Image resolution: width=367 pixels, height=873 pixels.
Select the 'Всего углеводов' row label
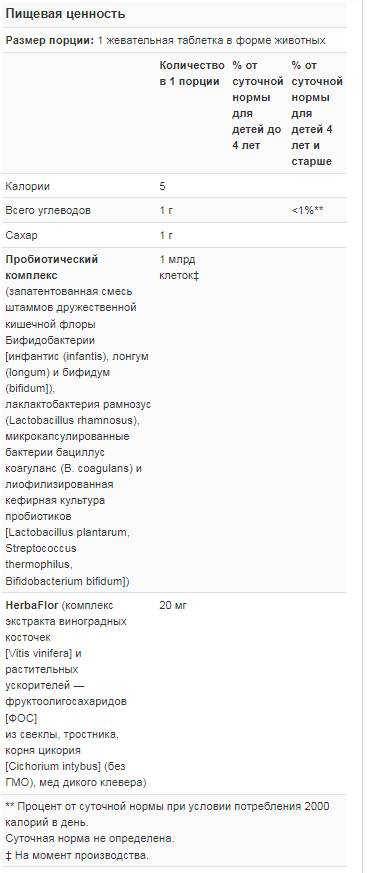point(48,211)
